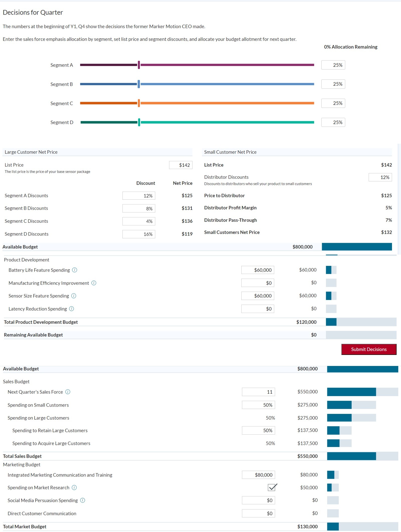Click the Segment C allocation slider
This screenshot has width=401, height=532.
138,103
